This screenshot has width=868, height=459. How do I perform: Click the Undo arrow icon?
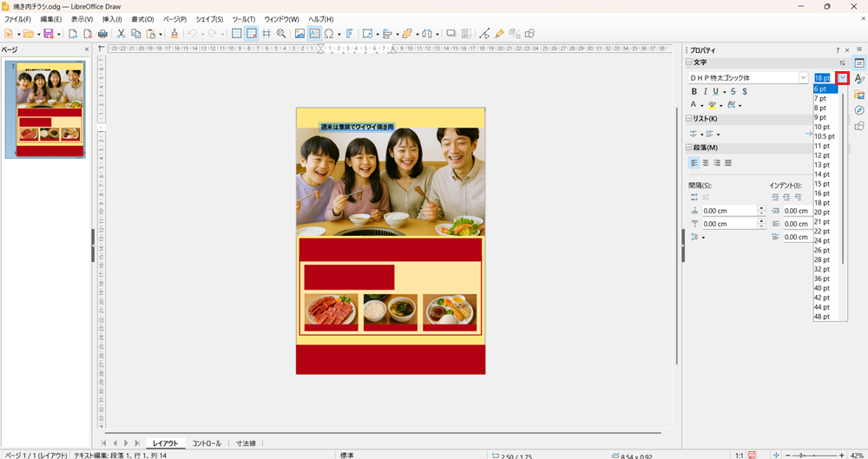click(x=192, y=34)
